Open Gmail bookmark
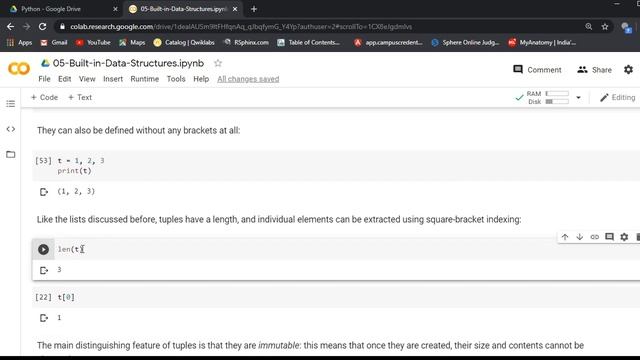The height and width of the screenshot is (360, 640). click(x=54, y=42)
